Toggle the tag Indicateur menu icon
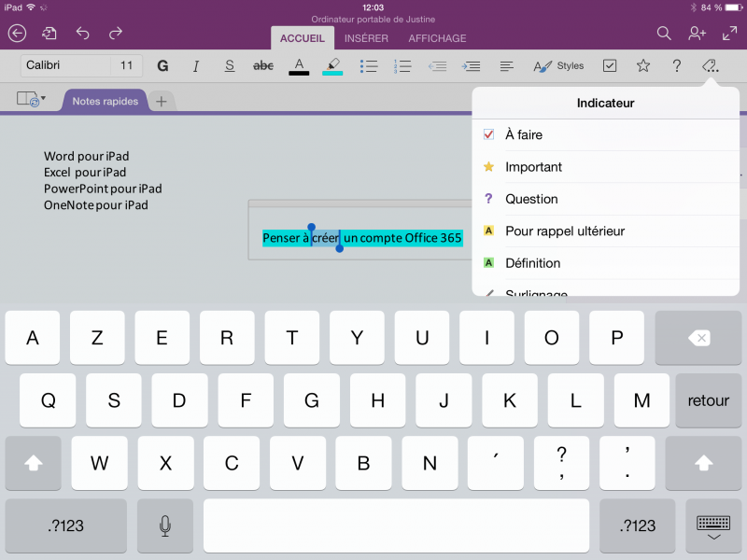The height and width of the screenshot is (560, 747). click(710, 65)
